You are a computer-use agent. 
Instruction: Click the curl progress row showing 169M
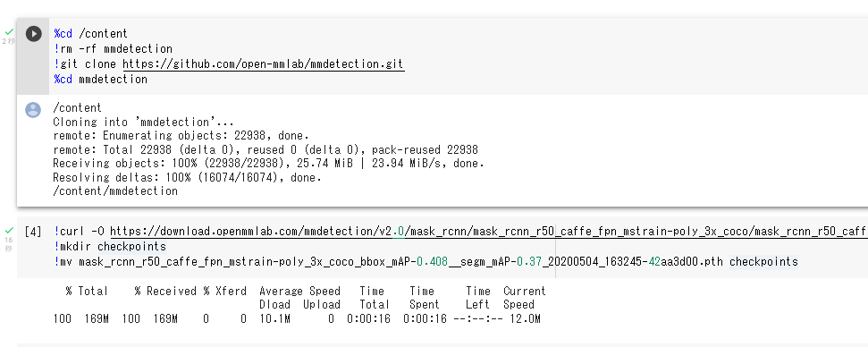297,318
